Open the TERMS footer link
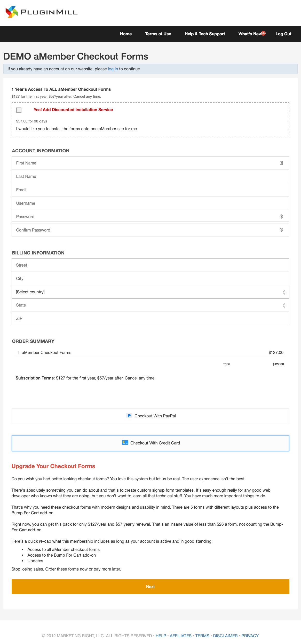 click(x=202, y=636)
